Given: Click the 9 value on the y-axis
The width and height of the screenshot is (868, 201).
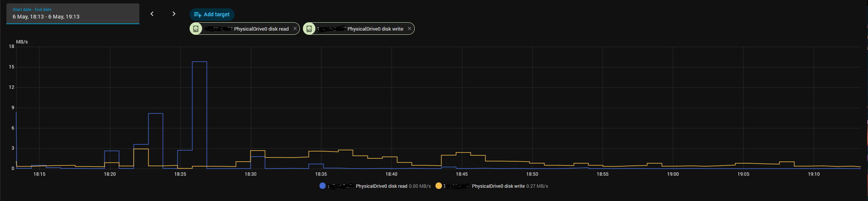Looking at the screenshot, I should tap(13, 108).
